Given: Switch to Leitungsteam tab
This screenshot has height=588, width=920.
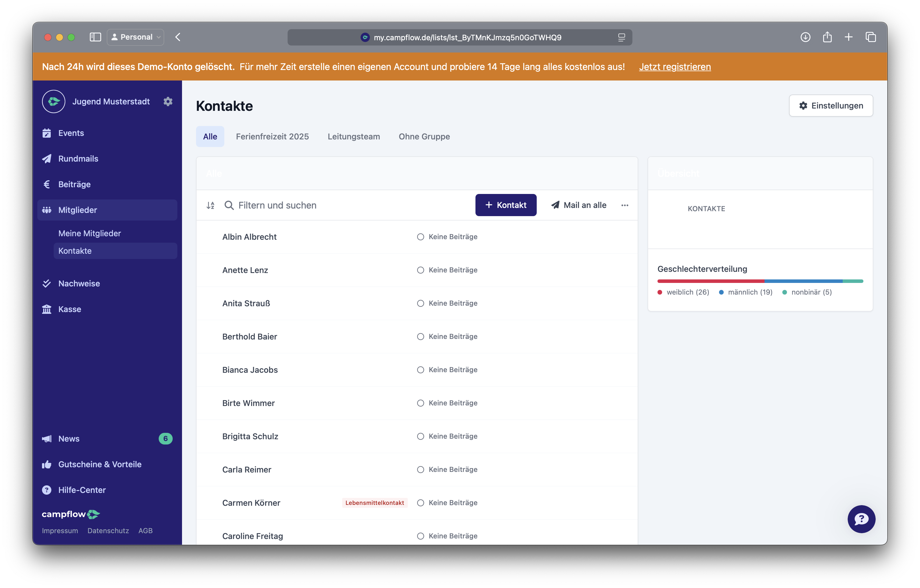Looking at the screenshot, I should point(354,136).
